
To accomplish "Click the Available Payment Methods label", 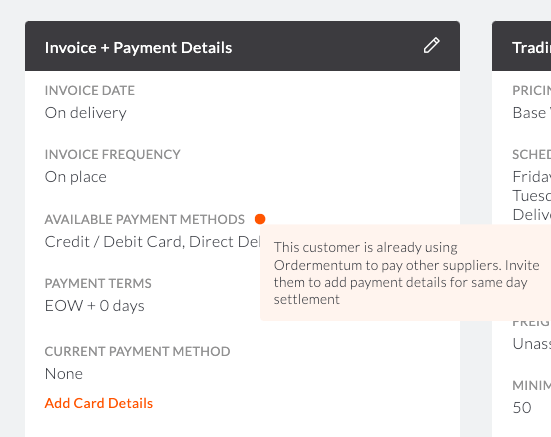I will coord(144,220).
